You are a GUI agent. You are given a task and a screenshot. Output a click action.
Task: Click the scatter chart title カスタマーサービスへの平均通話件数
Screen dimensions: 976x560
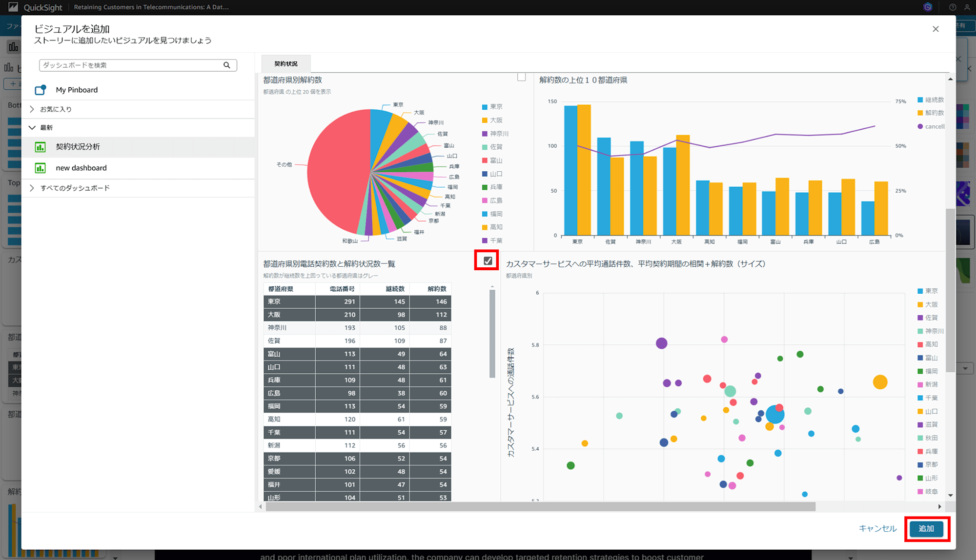(x=635, y=264)
